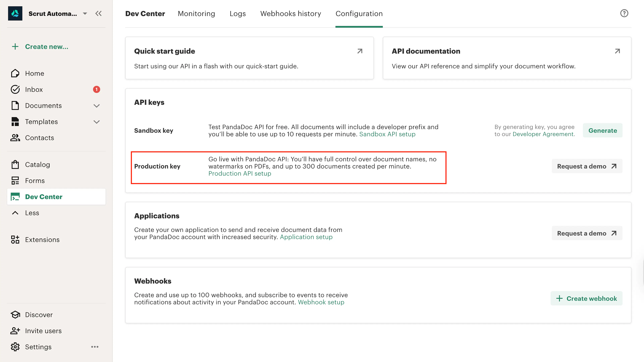Open the Production API setup link
The width and height of the screenshot is (644, 362).
[x=239, y=173]
